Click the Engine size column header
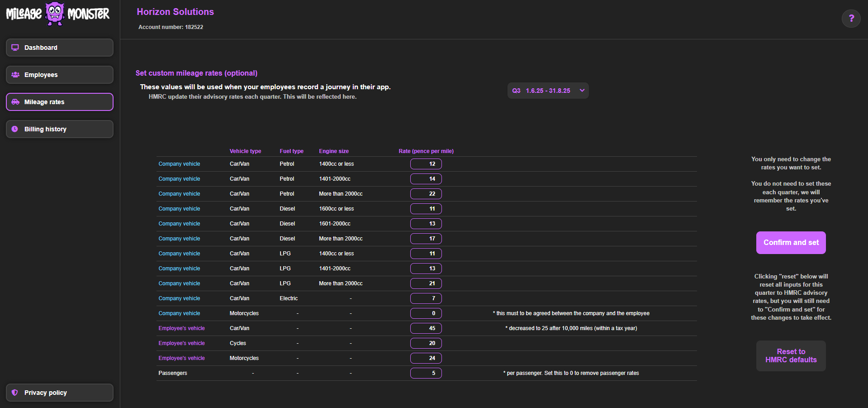 (334, 151)
